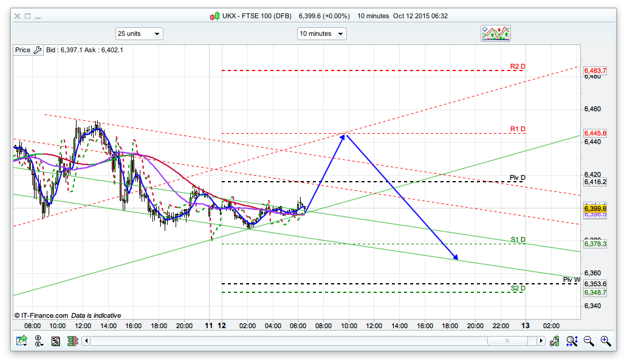Click the 6,399.6 current price tag
627x364 pixels.
coord(595,208)
